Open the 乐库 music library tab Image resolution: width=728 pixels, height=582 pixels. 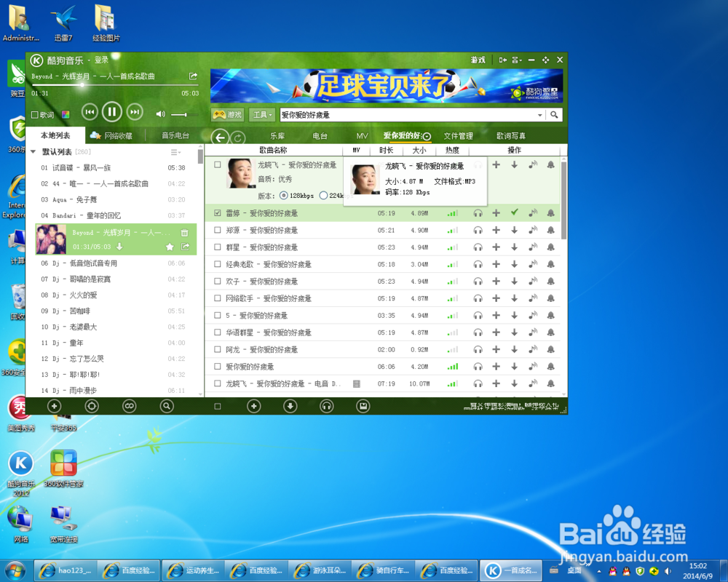pos(277,136)
